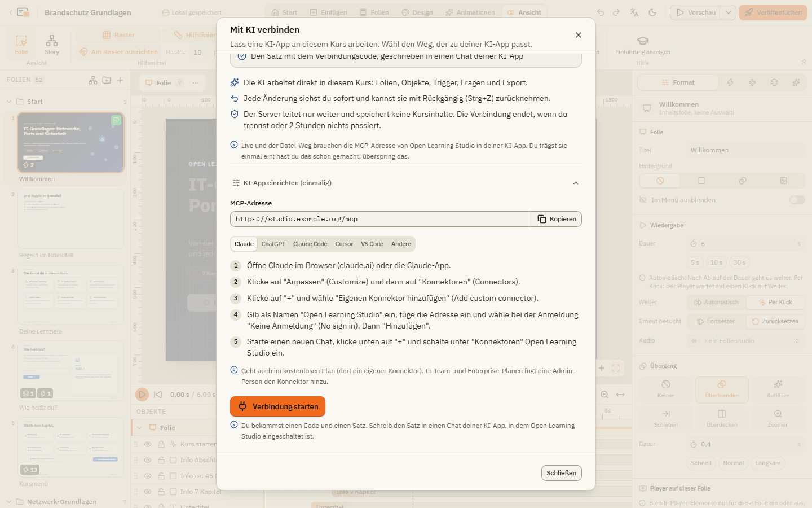Expand the Vorschau dropdown arrow
812x508 pixels.
[x=729, y=12]
